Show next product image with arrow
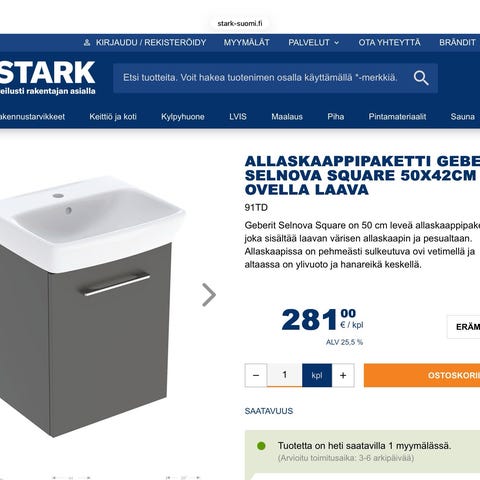The width and height of the screenshot is (480, 480). [x=209, y=295]
